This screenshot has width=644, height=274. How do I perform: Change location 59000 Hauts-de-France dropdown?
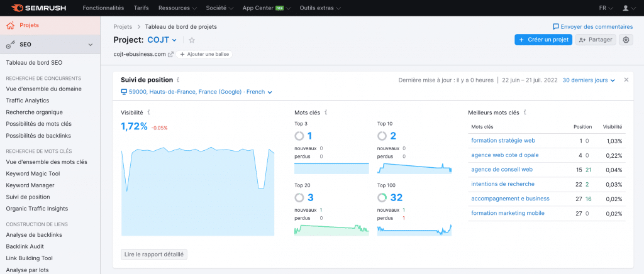coord(196,92)
